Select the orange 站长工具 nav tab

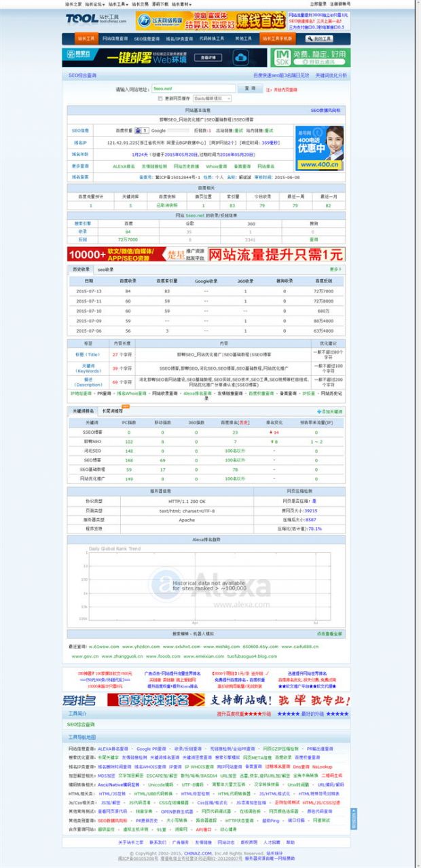[86, 39]
